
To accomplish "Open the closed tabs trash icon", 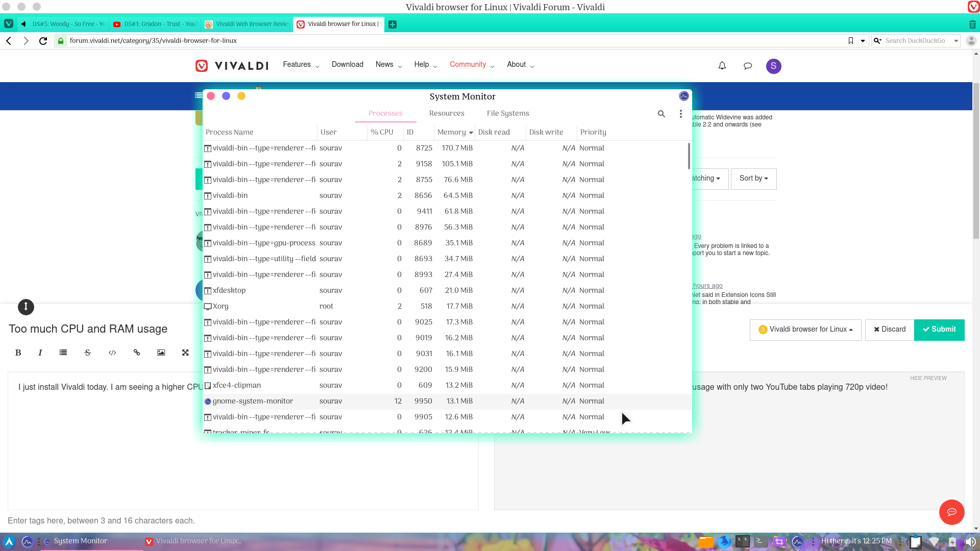I will click(x=972, y=24).
